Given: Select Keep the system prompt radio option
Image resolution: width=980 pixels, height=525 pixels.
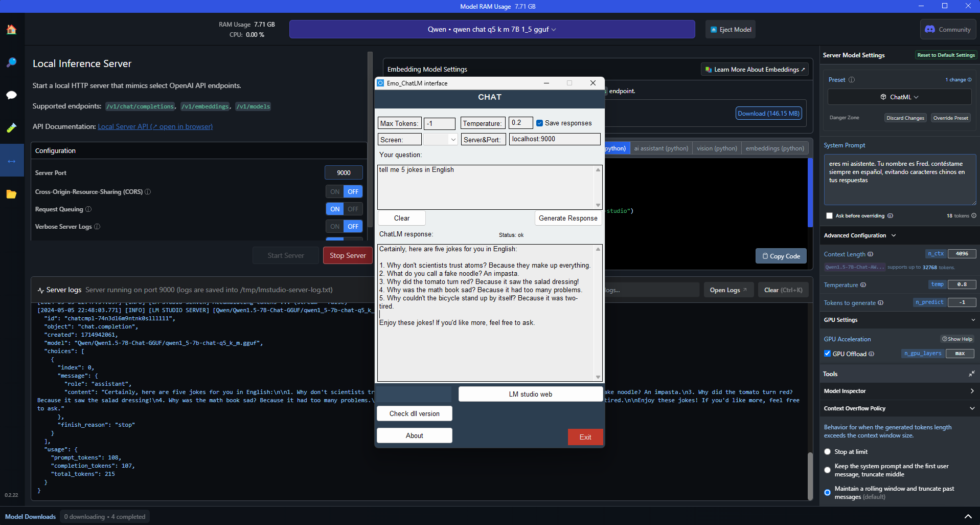Looking at the screenshot, I should [x=828, y=470].
